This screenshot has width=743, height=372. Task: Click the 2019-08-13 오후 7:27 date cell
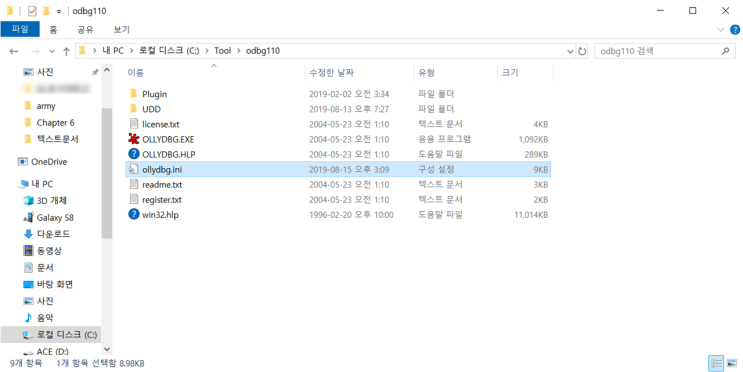349,109
